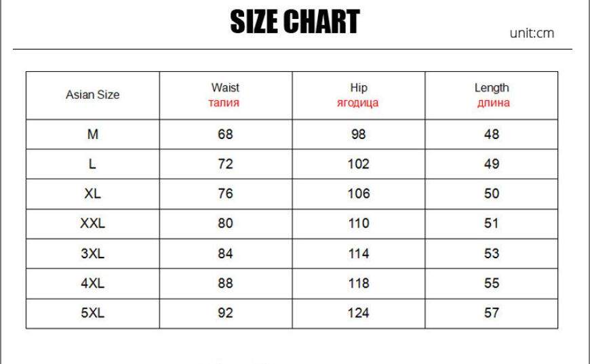The width and height of the screenshot is (590, 364).
Task: Select the XXL size row label
Action: [x=92, y=224]
